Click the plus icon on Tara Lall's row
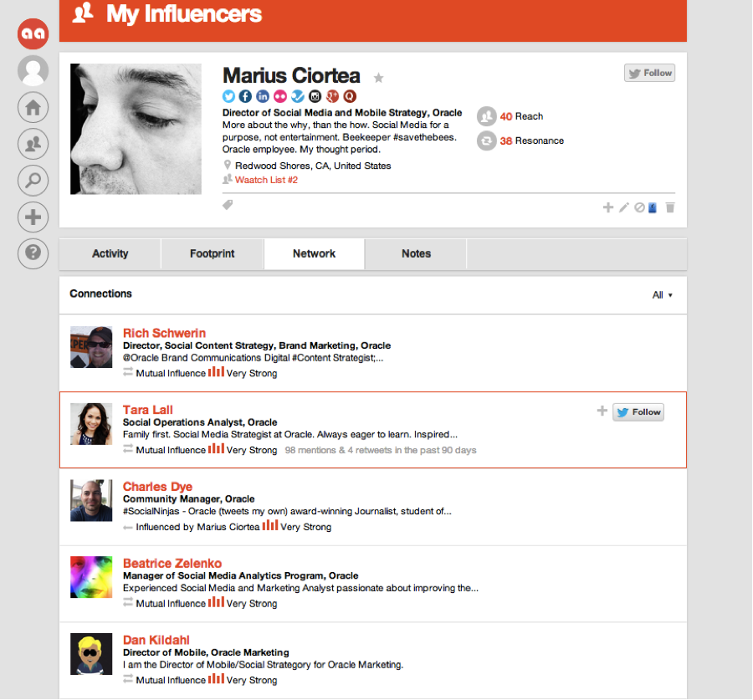Image resolution: width=753 pixels, height=700 pixels. click(x=602, y=411)
